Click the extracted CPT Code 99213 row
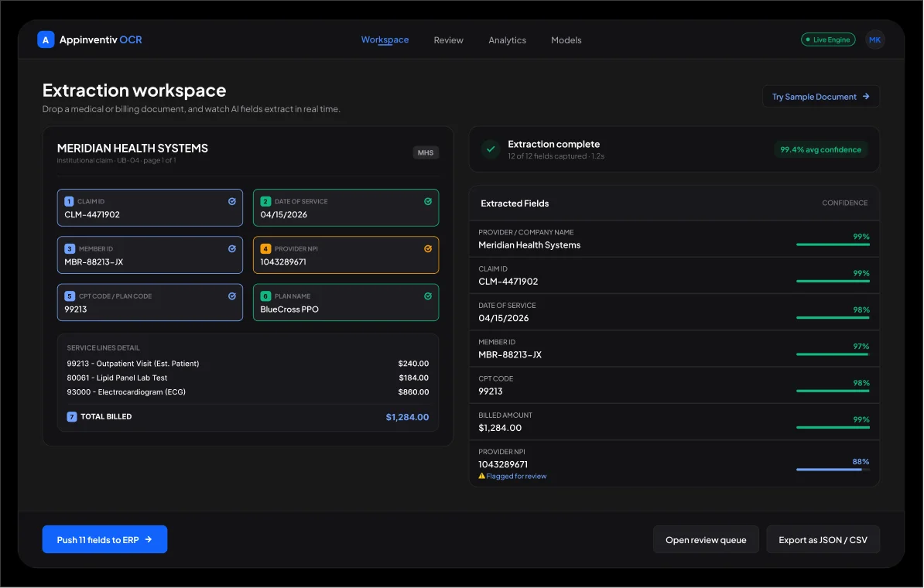 tap(674, 385)
